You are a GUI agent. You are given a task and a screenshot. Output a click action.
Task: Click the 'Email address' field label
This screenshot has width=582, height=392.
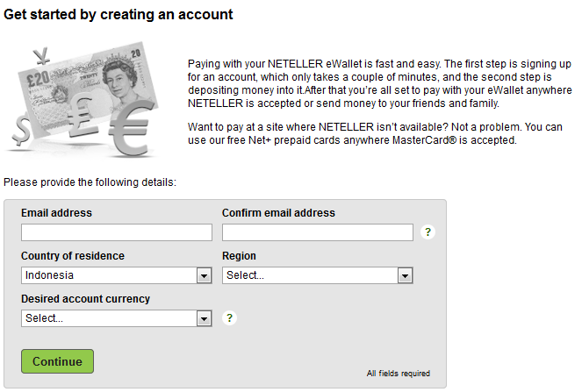point(56,213)
